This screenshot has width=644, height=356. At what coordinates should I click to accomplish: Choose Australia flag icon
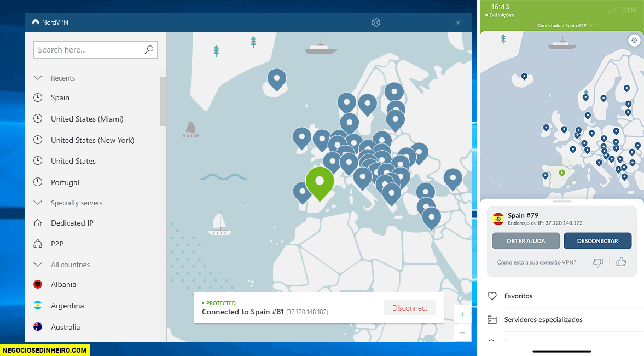pyautogui.click(x=38, y=327)
